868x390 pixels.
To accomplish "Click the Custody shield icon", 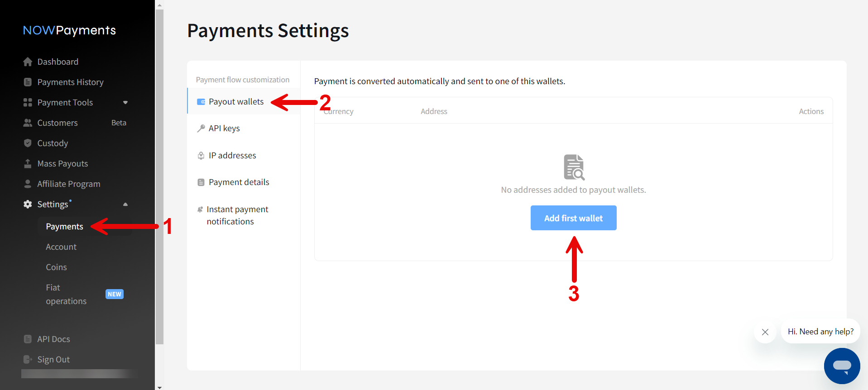I will tap(28, 143).
